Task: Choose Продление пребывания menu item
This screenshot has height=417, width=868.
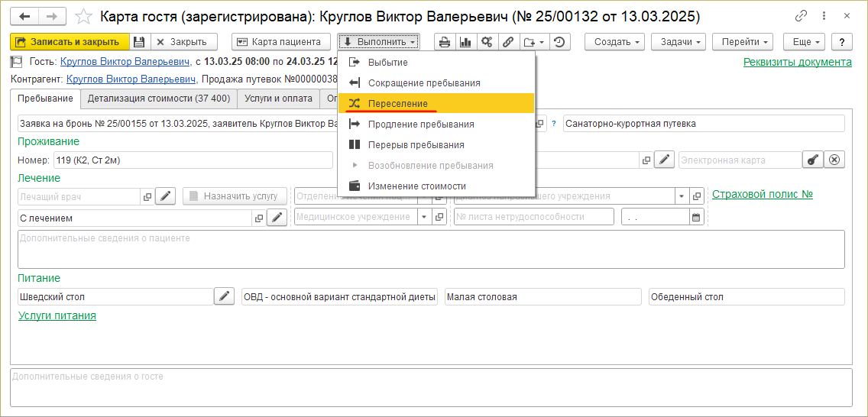Action: click(x=436, y=124)
